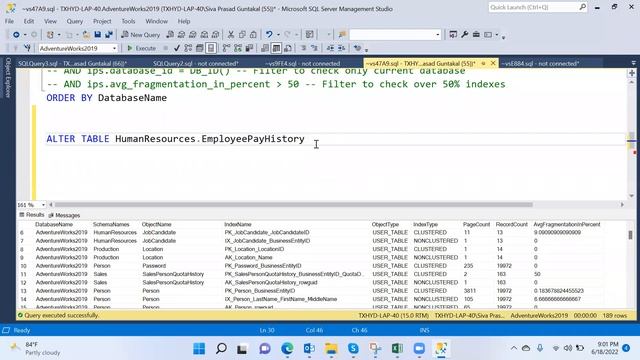Switch to the Messages tab
This screenshot has height=360, width=640.
point(64,215)
